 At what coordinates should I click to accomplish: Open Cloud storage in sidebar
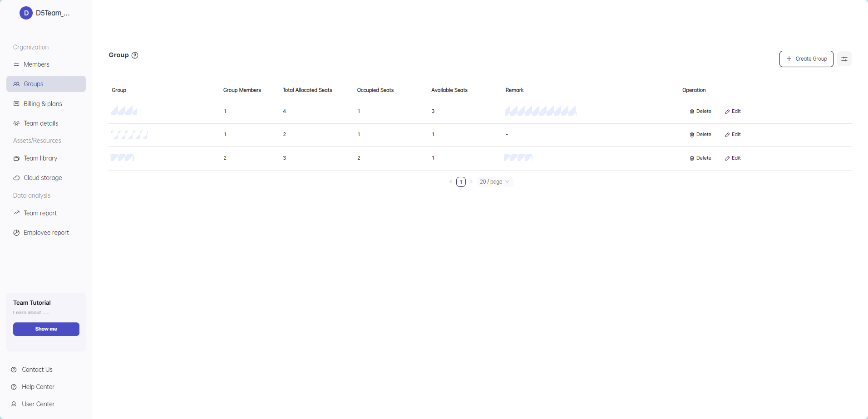coord(43,178)
